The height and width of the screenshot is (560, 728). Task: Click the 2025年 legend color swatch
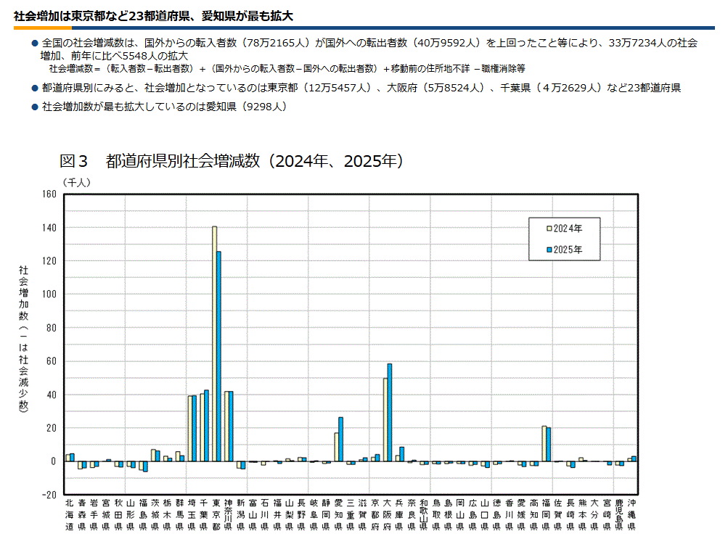(x=549, y=249)
